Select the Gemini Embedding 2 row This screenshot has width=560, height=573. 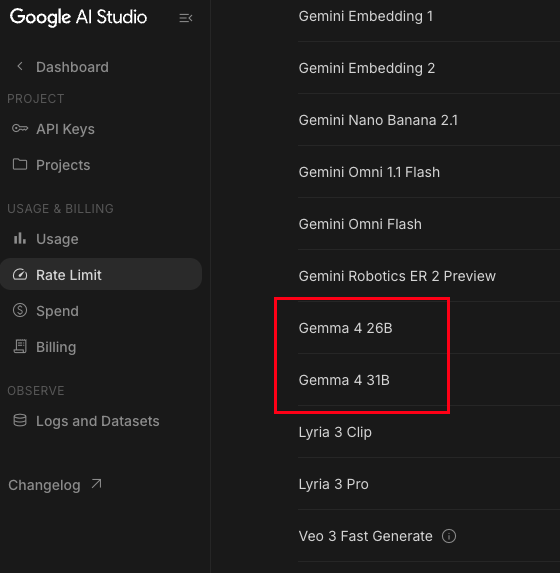[x=429, y=68]
